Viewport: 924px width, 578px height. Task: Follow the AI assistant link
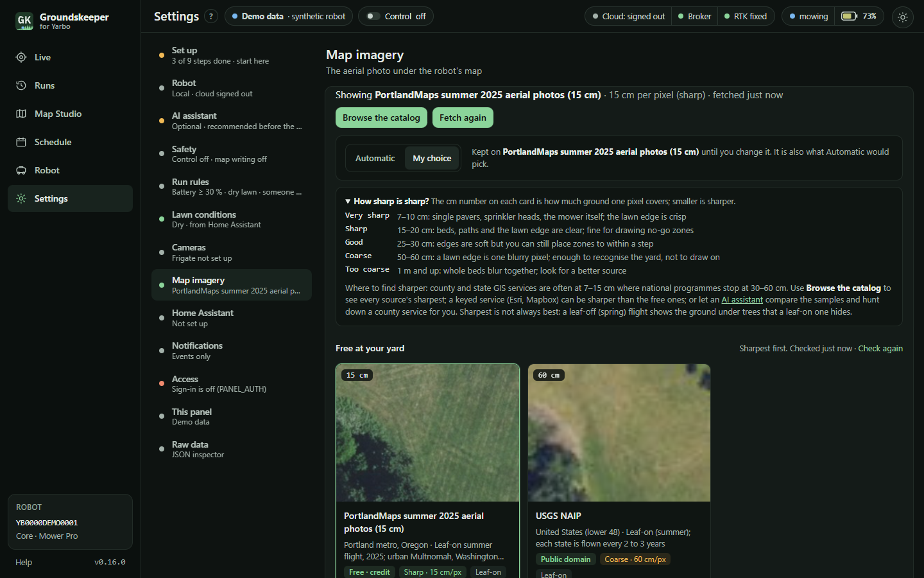click(x=742, y=300)
